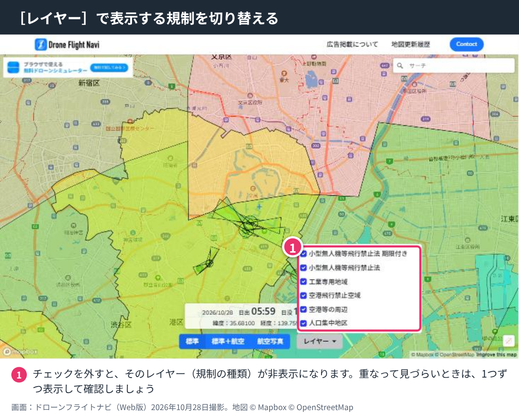The image size is (519, 420).
Task: Click the 文京区役所 map marker
Action: click(250, 96)
